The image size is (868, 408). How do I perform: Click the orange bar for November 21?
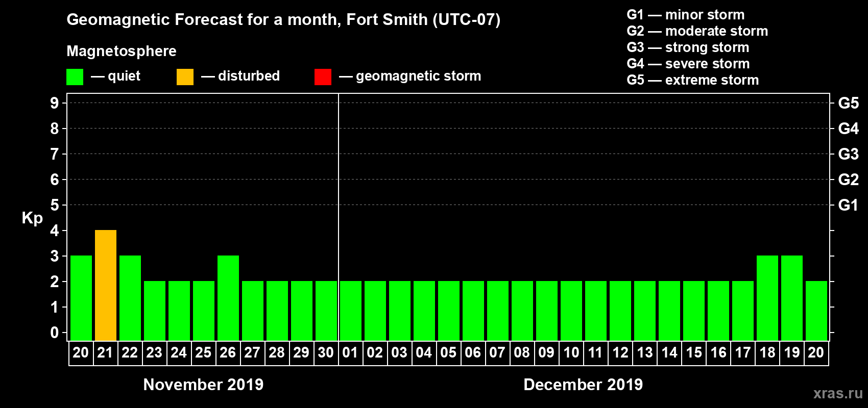click(x=106, y=285)
